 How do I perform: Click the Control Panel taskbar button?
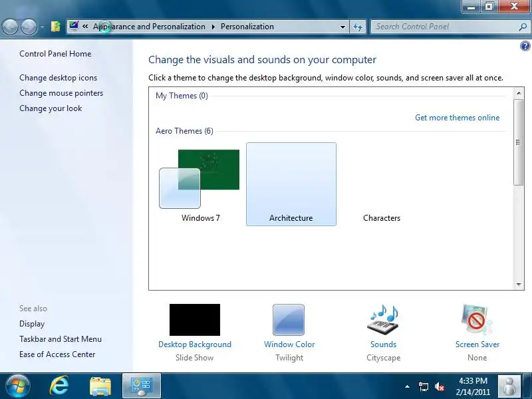point(142,386)
